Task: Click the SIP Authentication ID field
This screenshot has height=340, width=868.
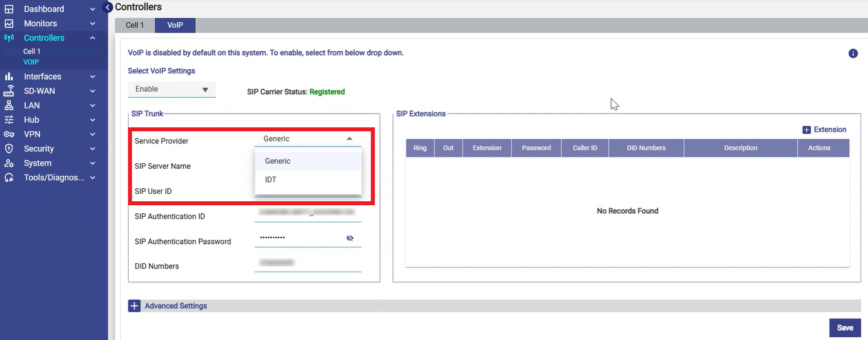Action: point(307,213)
